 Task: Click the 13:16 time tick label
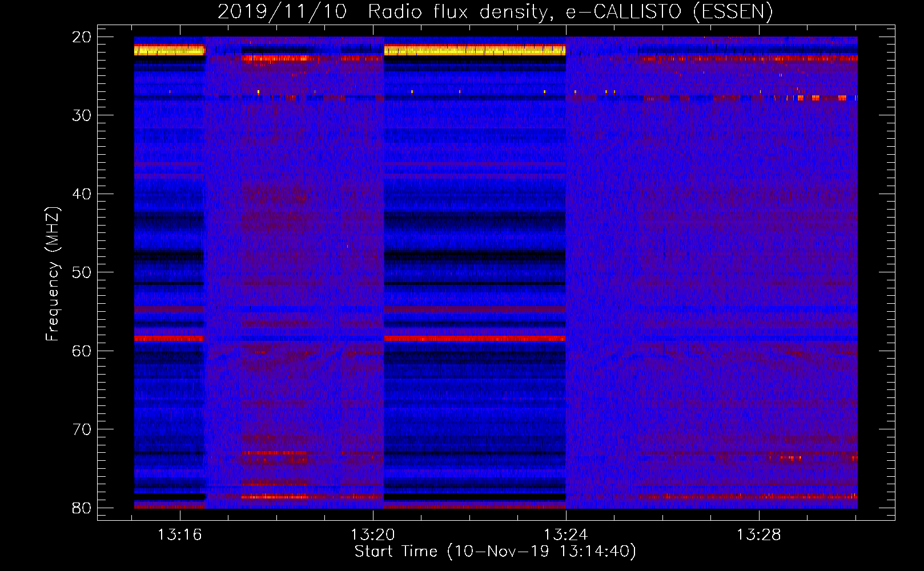180,535
